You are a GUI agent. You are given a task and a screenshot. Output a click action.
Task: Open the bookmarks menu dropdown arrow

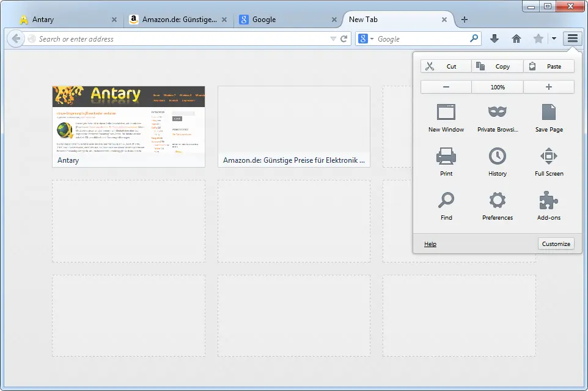[554, 39]
